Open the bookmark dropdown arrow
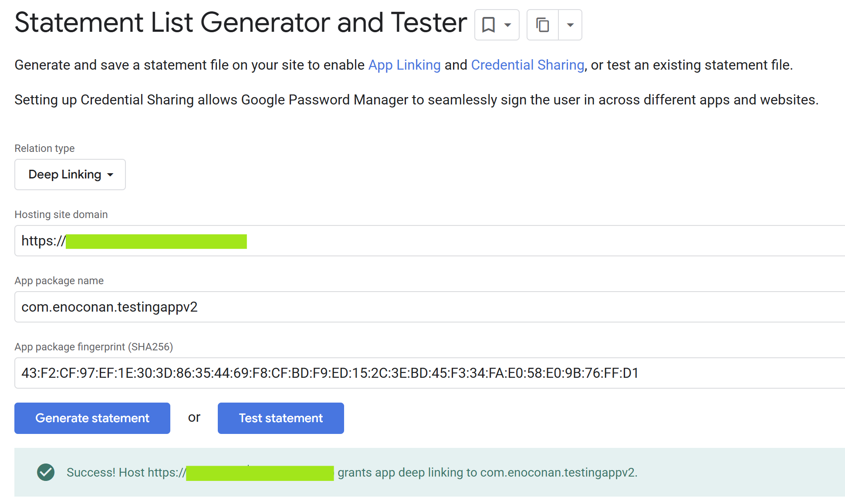Image resolution: width=845 pixels, height=504 pixels. pyautogui.click(x=507, y=25)
